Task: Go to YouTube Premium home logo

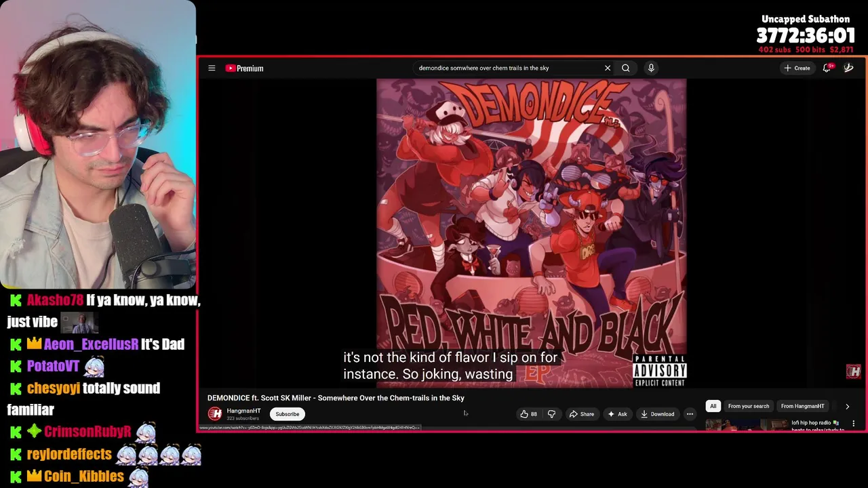Action: tap(244, 68)
